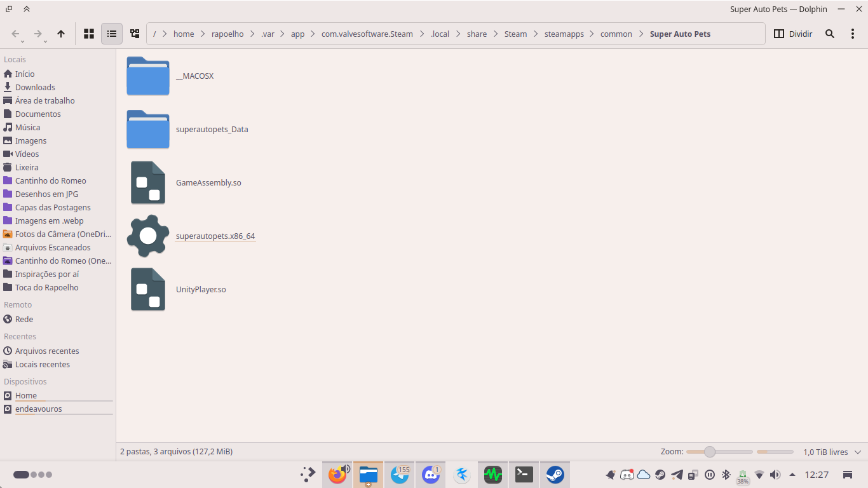Open the search magnifier in toolbar

tap(830, 34)
